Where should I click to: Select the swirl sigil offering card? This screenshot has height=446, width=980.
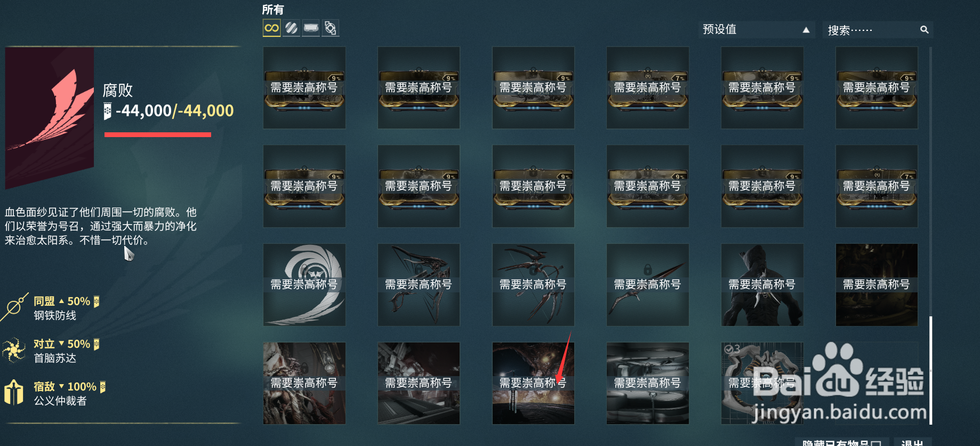304,285
